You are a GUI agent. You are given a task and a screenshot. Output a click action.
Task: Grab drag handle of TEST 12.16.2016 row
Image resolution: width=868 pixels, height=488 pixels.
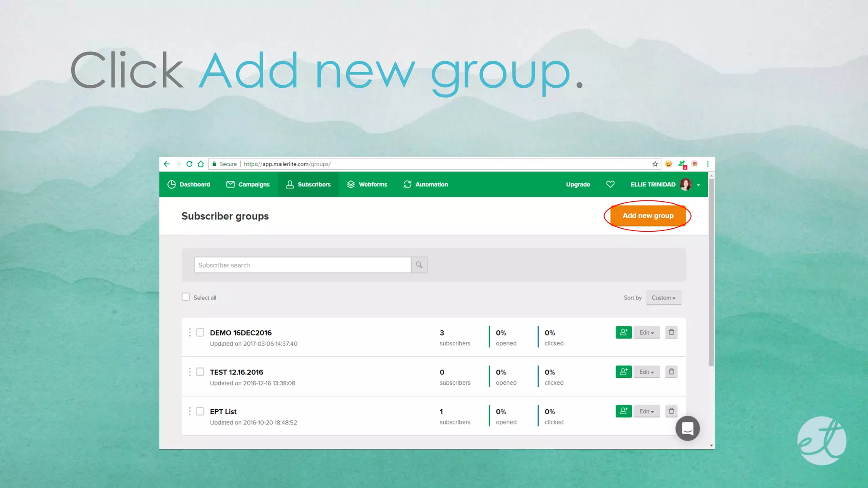coord(189,372)
